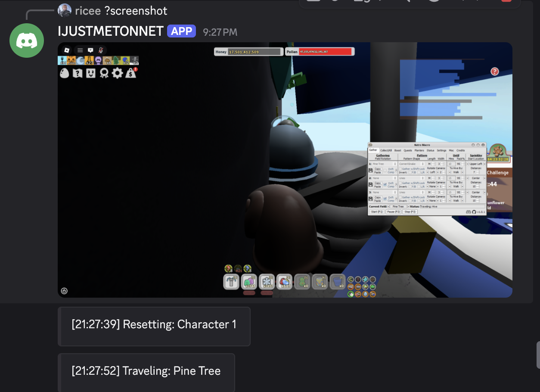This screenshot has height=392, width=540.
Task: Open the Roblox hamburger menu icon
Action: [80, 50]
